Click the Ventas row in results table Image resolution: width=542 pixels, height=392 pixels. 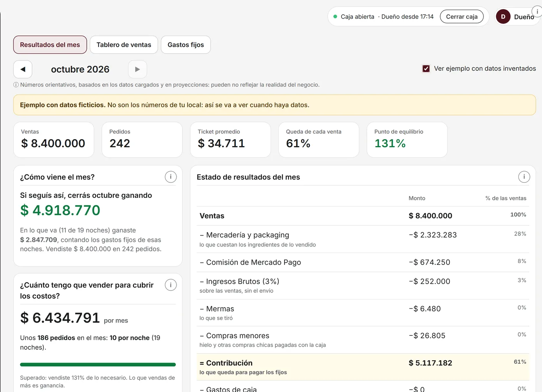click(x=363, y=216)
